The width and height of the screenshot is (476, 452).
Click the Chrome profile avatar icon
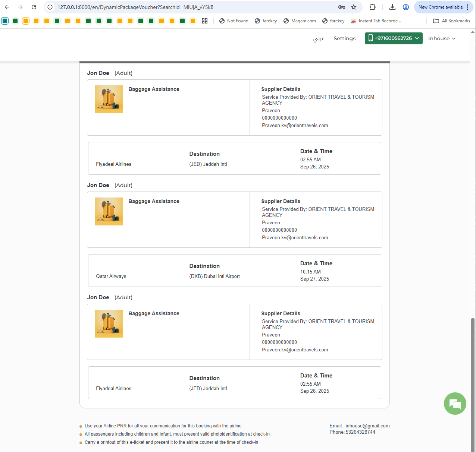click(406, 7)
